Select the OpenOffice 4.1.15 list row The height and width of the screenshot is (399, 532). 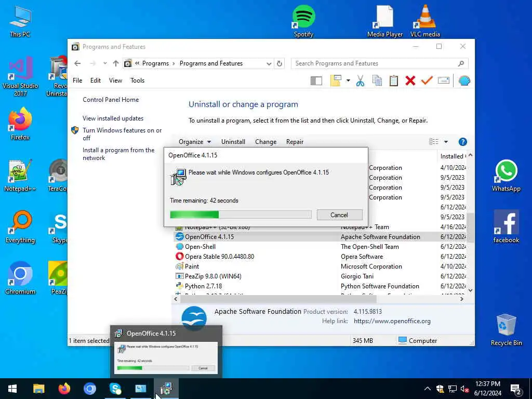point(320,237)
